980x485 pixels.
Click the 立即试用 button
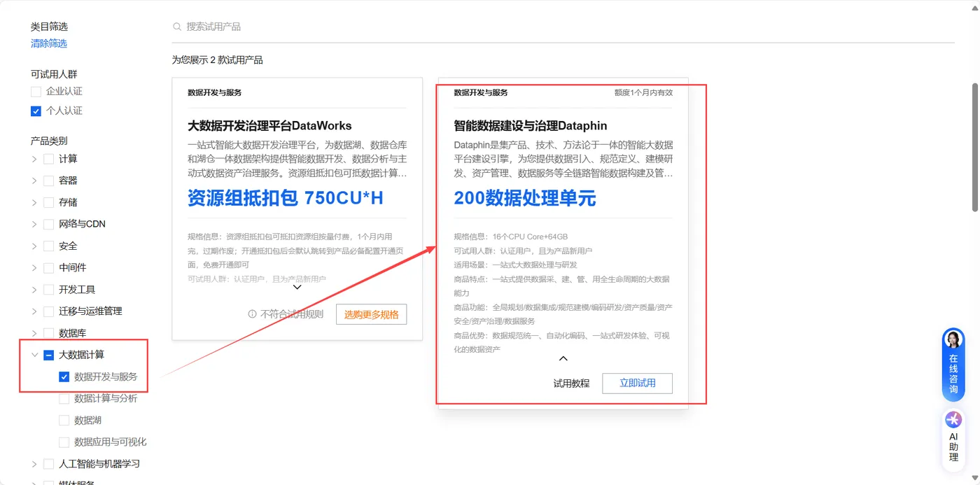637,384
